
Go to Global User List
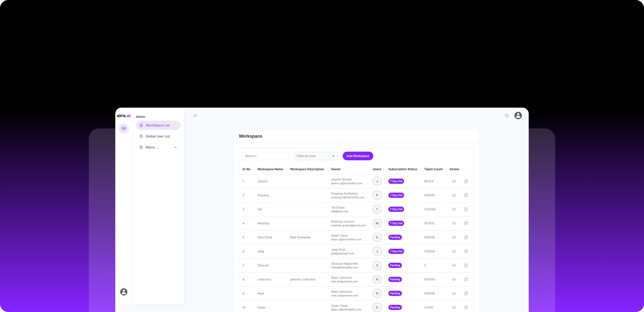(158, 136)
